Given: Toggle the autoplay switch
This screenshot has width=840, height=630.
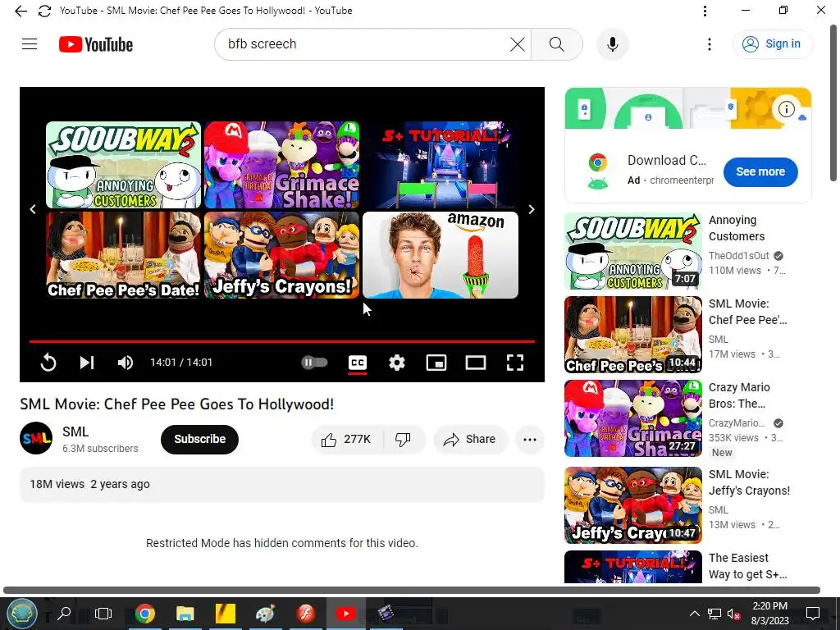Looking at the screenshot, I should (314, 363).
